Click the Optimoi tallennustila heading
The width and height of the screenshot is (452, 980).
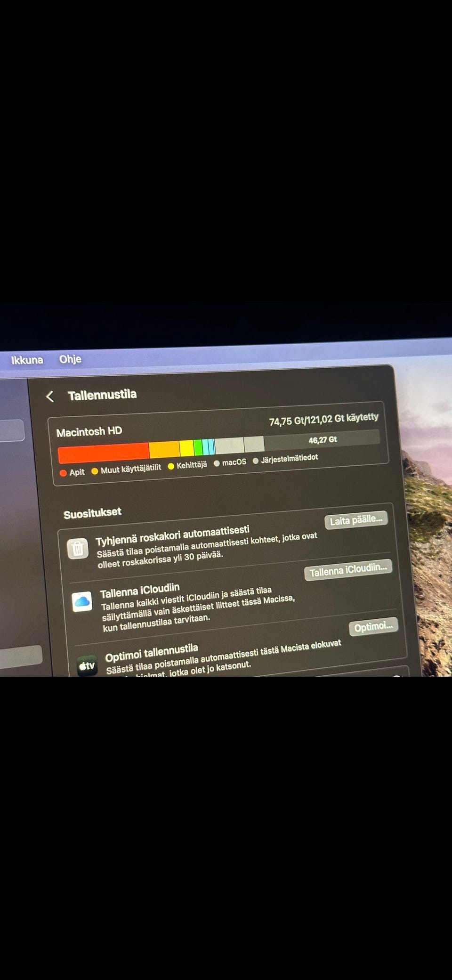tap(152, 652)
